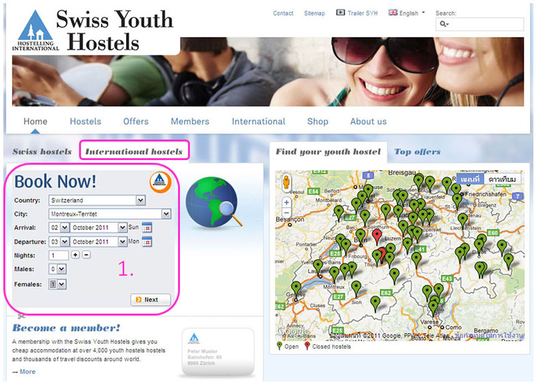Expand the English language dropdown

[x=412, y=13]
